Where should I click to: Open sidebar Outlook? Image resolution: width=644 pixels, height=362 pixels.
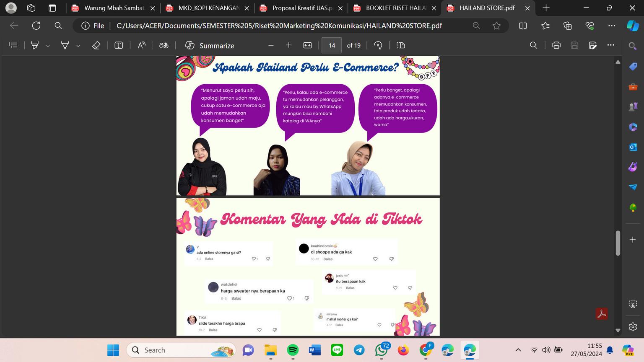pyautogui.click(x=633, y=147)
